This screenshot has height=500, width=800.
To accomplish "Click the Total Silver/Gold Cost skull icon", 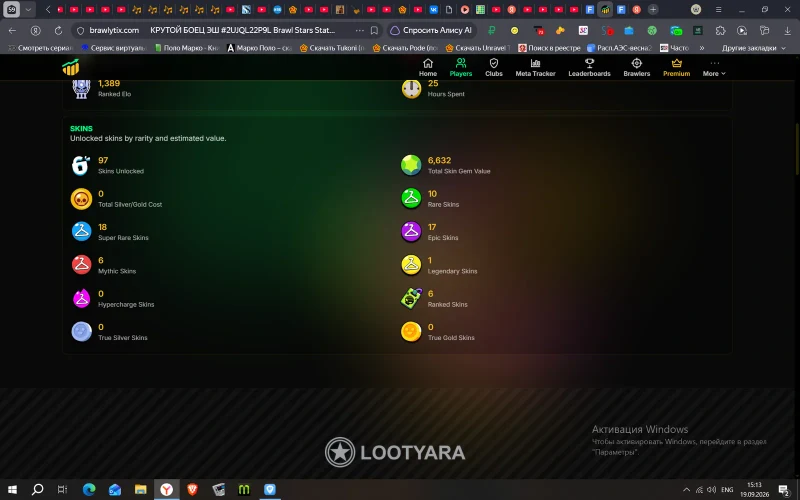I will (x=81, y=198).
